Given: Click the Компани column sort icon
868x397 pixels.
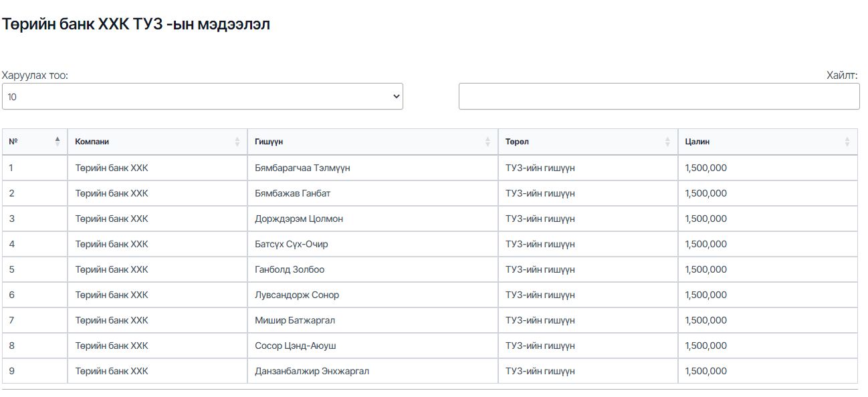Looking at the screenshot, I should click(x=237, y=142).
